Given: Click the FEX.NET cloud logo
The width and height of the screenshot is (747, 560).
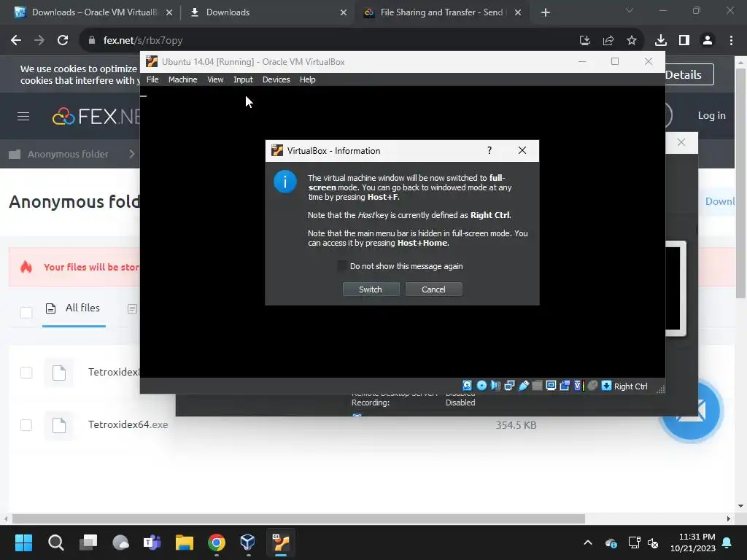Looking at the screenshot, I should [63, 116].
